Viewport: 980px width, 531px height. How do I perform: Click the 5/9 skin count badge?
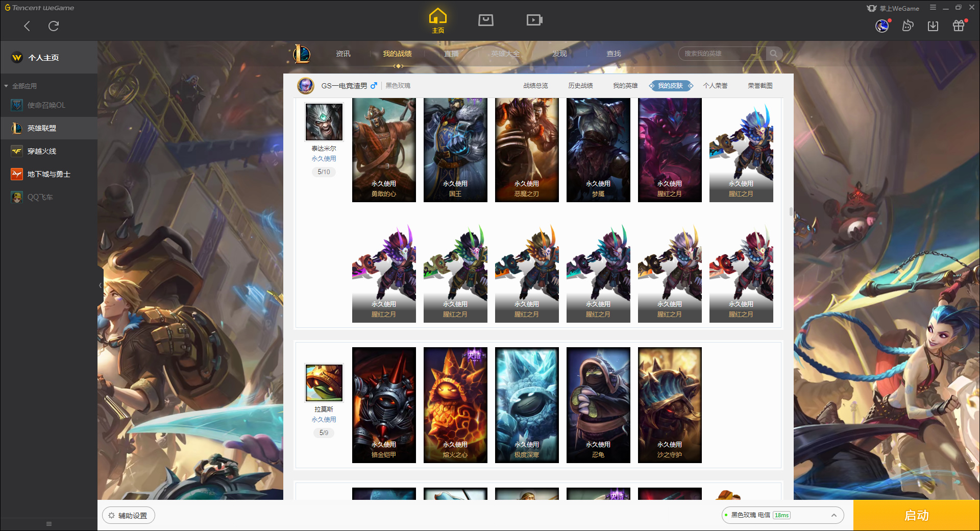tap(324, 433)
